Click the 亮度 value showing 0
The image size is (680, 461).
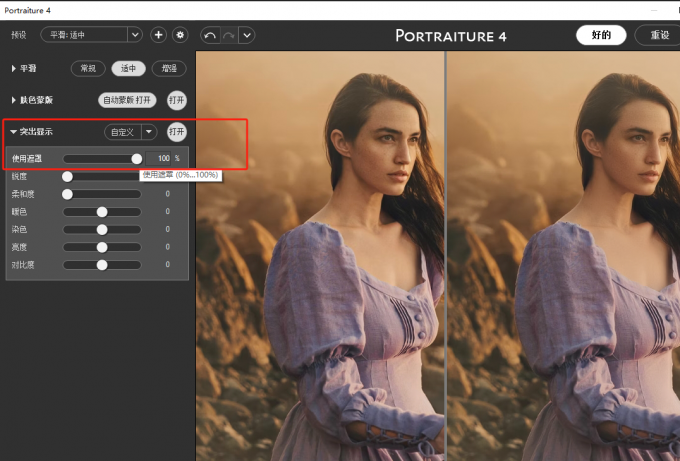(x=167, y=247)
